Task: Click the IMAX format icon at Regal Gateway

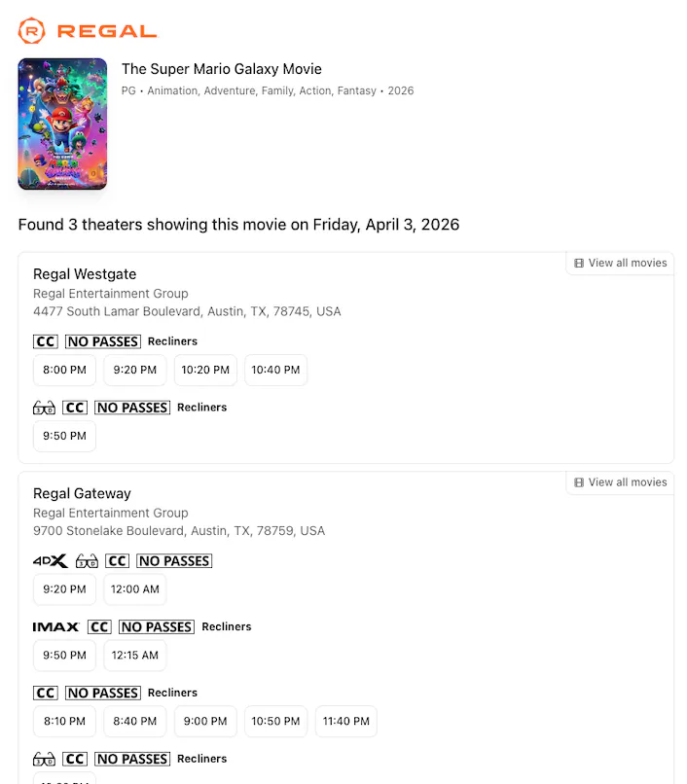Action: 54,626
